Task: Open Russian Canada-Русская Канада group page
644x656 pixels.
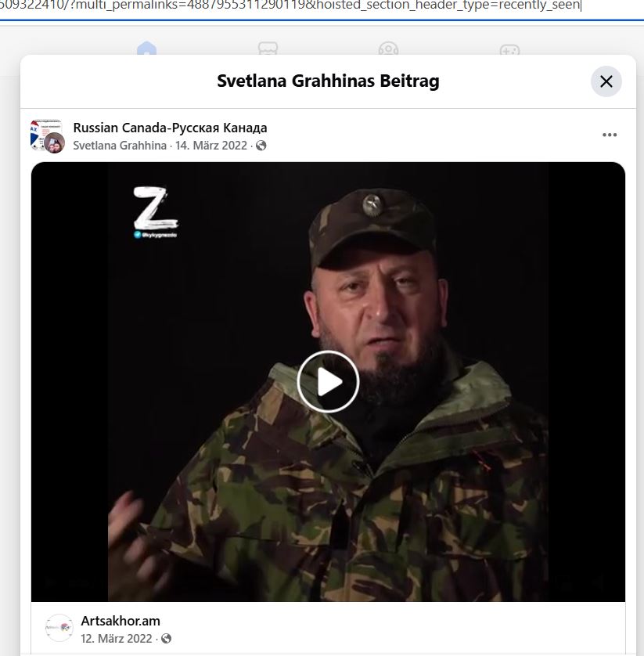Action: point(170,128)
